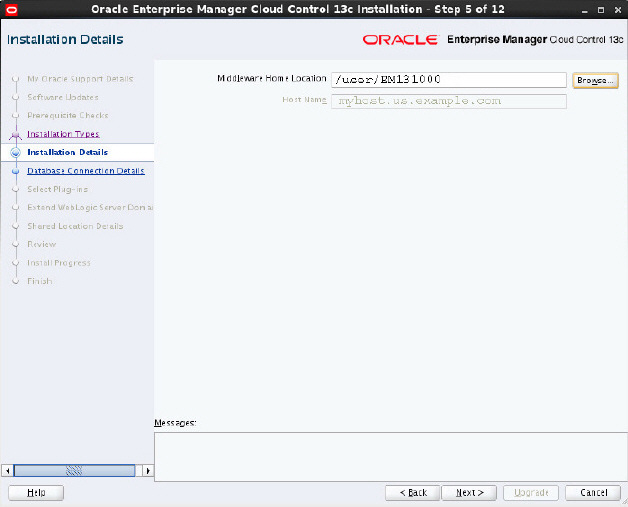Click the My Oracle Support Details step

tap(80, 79)
